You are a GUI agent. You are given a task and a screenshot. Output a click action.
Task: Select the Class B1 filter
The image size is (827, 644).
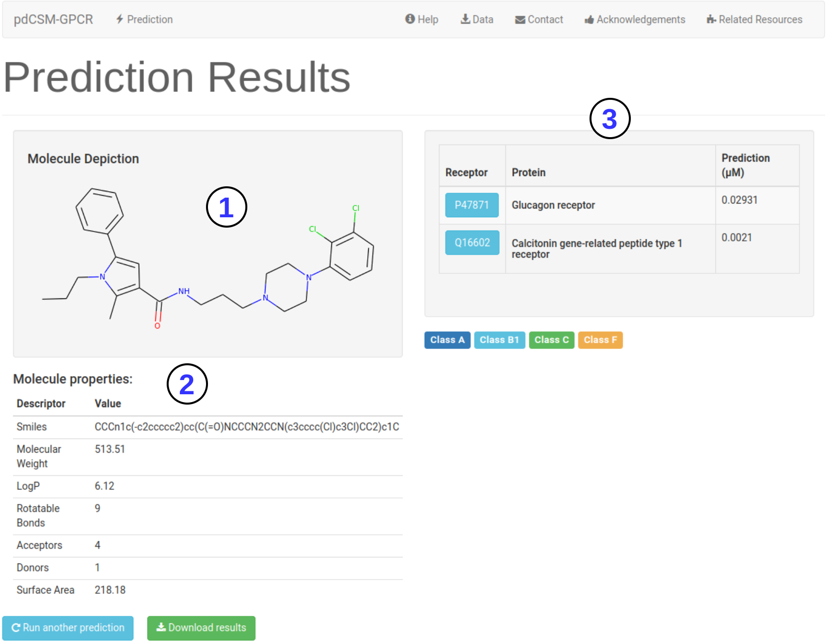coord(499,340)
